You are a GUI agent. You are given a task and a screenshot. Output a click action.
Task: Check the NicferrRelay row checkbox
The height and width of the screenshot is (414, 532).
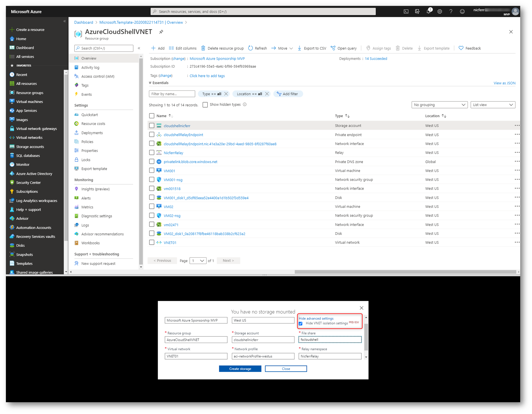click(x=152, y=153)
